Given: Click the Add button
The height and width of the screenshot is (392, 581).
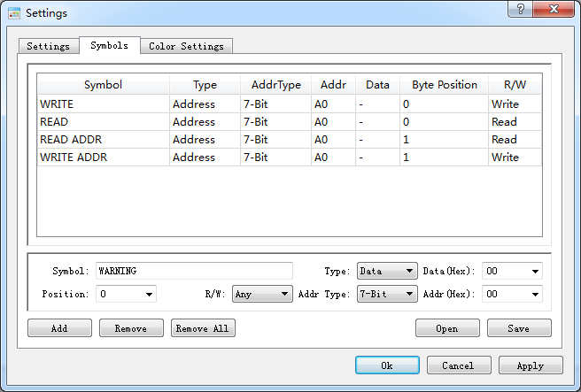Looking at the screenshot, I should 59,328.
